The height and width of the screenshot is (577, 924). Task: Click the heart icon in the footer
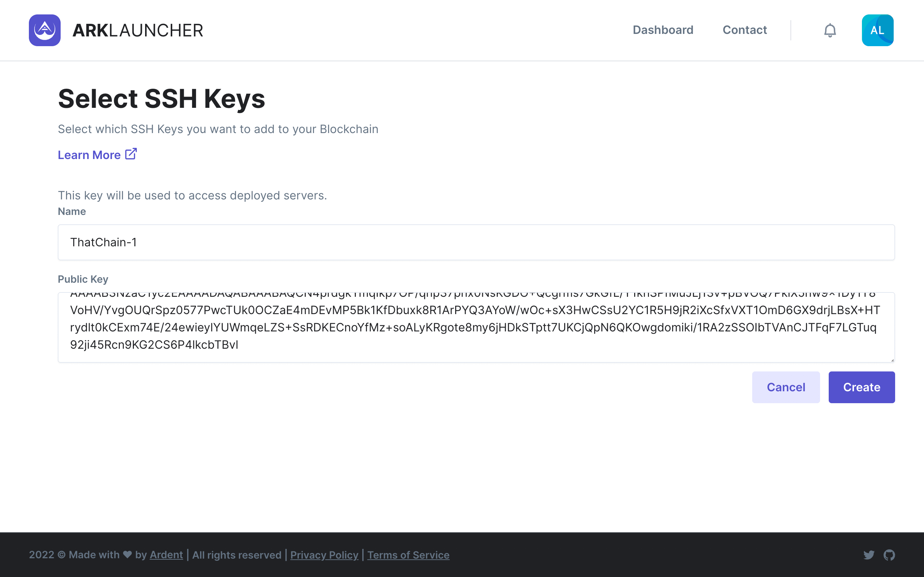[x=127, y=555]
